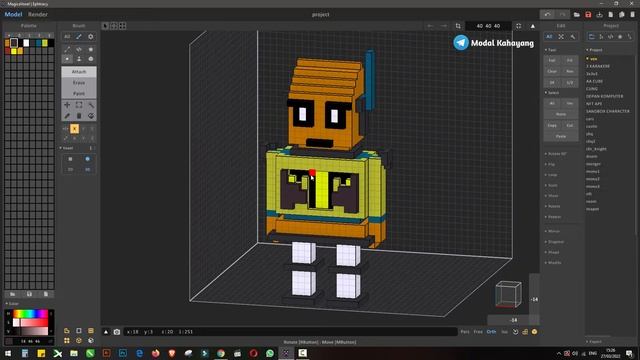
Task: Select the Paint brush mode
Action: pos(79,93)
